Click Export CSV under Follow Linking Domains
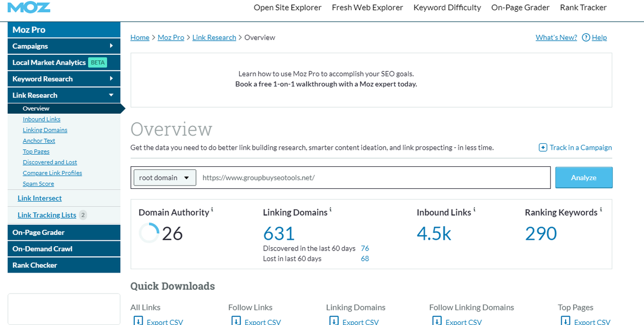The image size is (644, 325). click(x=464, y=321)
